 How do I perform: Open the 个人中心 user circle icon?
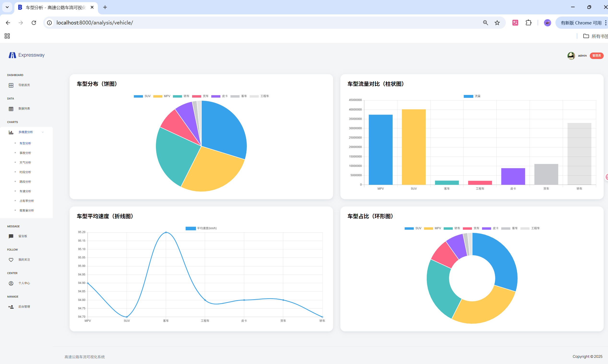point(11,283)
